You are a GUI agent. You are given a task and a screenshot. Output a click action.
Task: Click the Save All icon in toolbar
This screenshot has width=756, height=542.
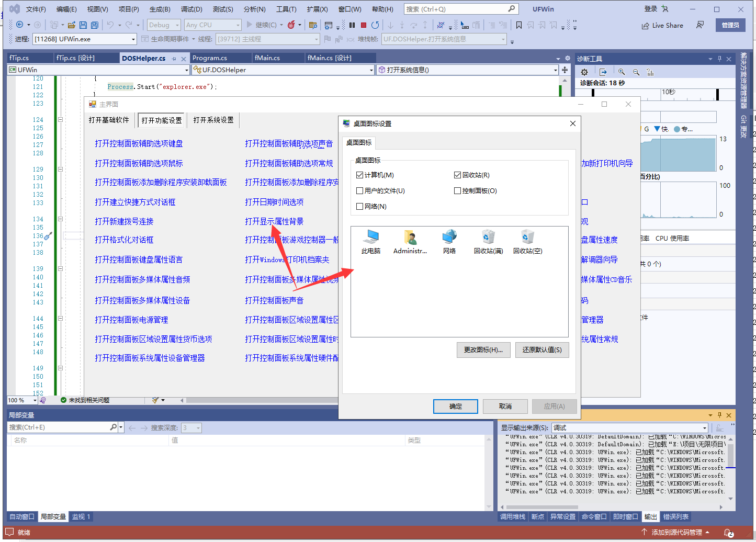point(95,25)
